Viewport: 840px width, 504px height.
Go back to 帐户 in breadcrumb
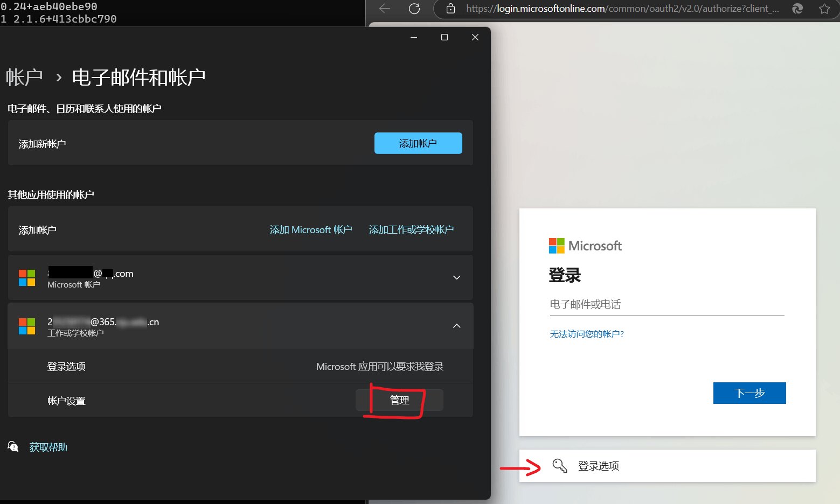24,78
